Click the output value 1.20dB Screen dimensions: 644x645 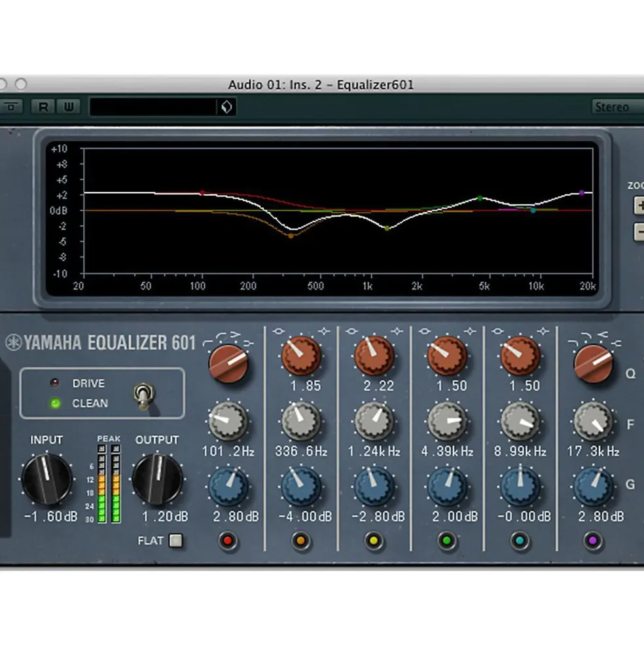pos(165,517)
